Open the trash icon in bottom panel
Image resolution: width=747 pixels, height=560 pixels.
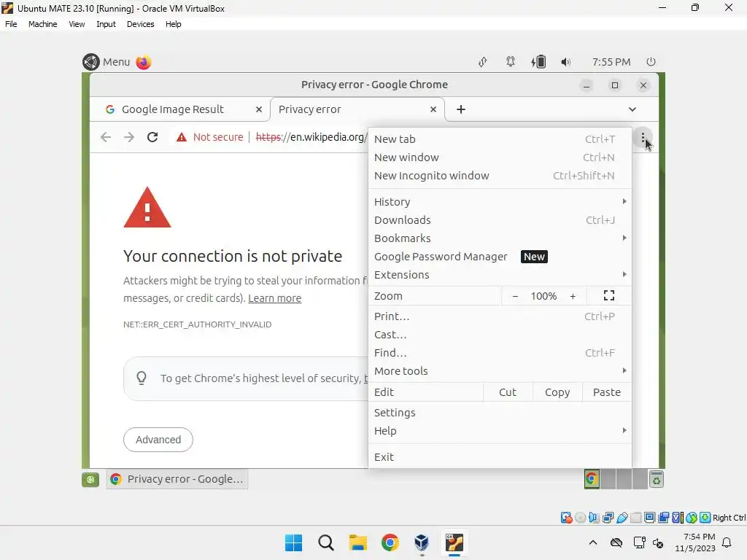(x=657, y=480)
